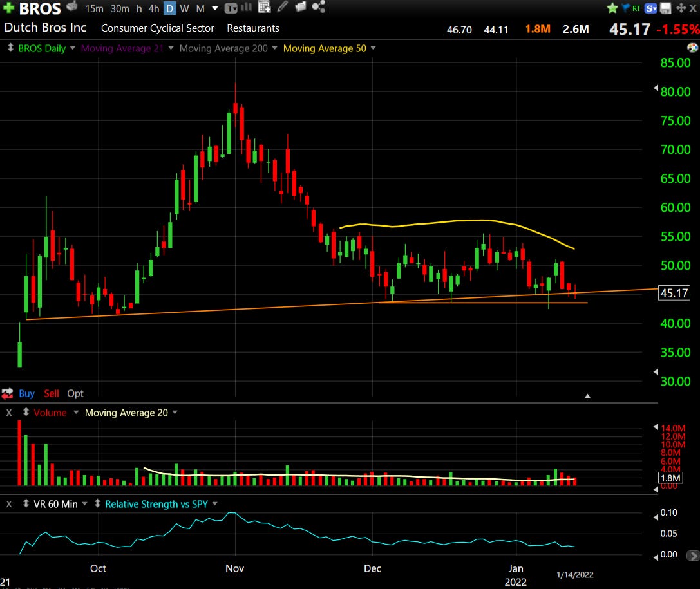Click the BROS ticker symbol
700x589 pixels.
coord(40,8)
